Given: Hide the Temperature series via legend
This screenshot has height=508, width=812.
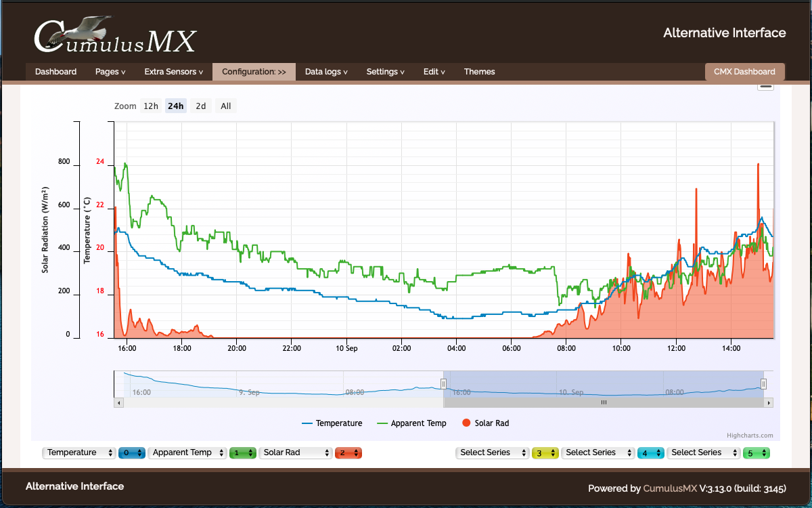Looking at the screenshot, I should pyautogui.click(x=332, y=423).
